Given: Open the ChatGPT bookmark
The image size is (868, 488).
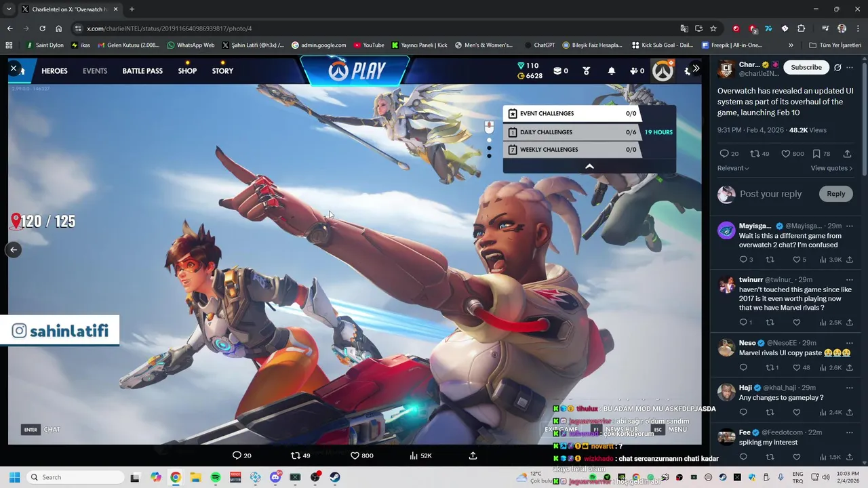Looking at the screenshot, I should click(x=538, y=45).
